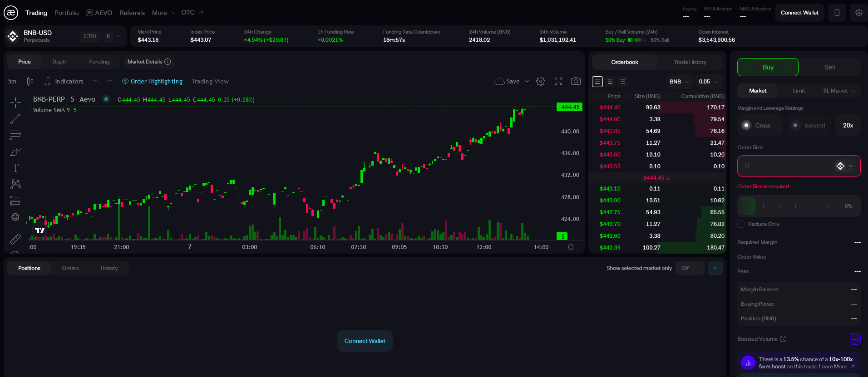Select Isolated margin mode

tap(809, 125)
